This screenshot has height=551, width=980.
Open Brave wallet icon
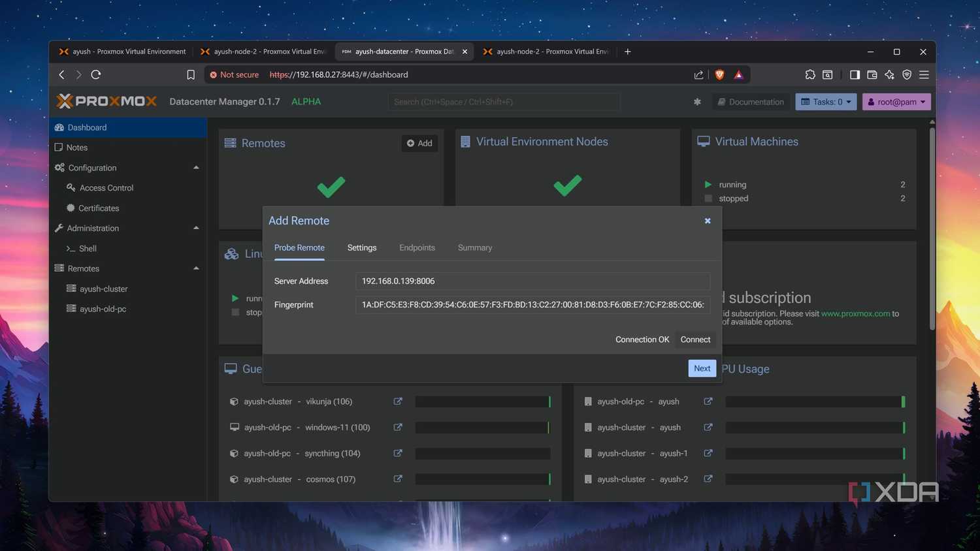pos(872,75)
